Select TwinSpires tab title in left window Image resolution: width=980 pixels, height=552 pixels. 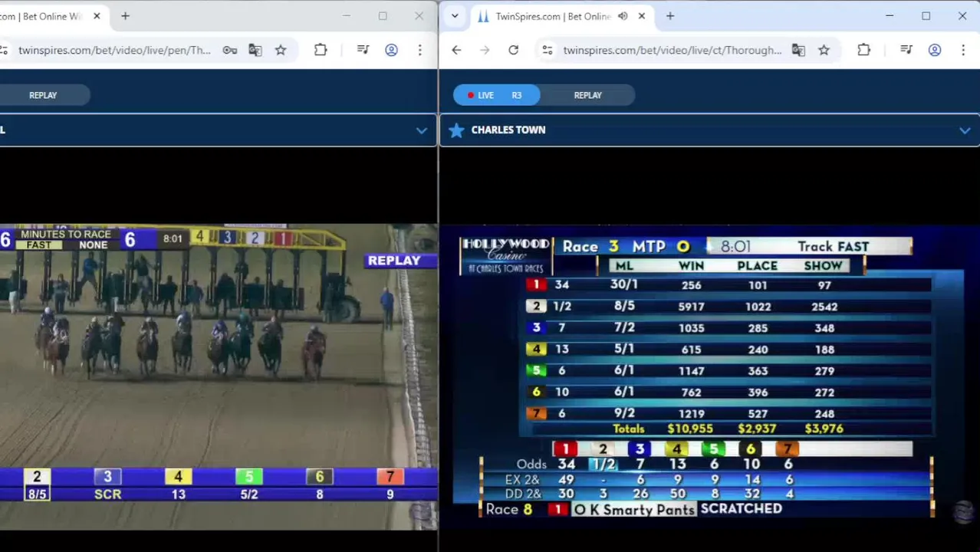click(x=41, y=16)
